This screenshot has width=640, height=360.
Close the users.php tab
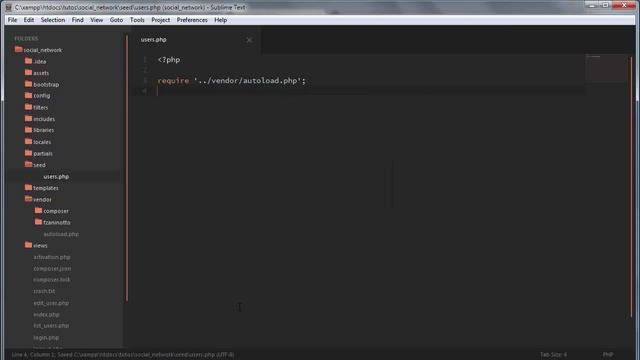pyautogui.click(x=249, y=40)
